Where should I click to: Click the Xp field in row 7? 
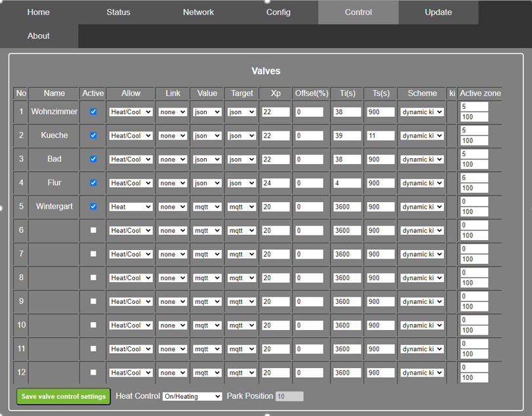coord(276,254)
